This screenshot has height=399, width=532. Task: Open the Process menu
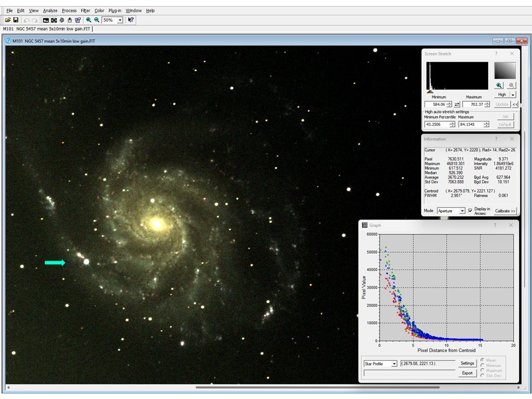69,11
